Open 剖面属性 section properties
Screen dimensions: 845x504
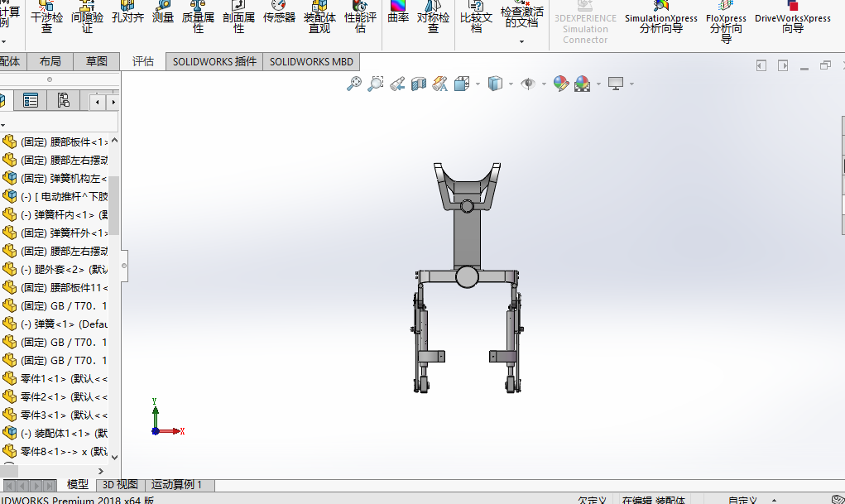point(238,17)
